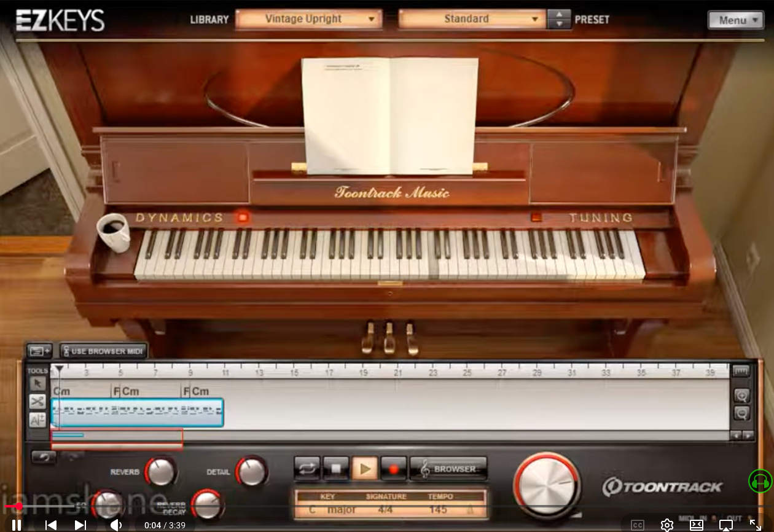Open the Preset dropdown showing Standard
Image resolution: width=774 pixels, height=532 pixels.
coord(472,19)
